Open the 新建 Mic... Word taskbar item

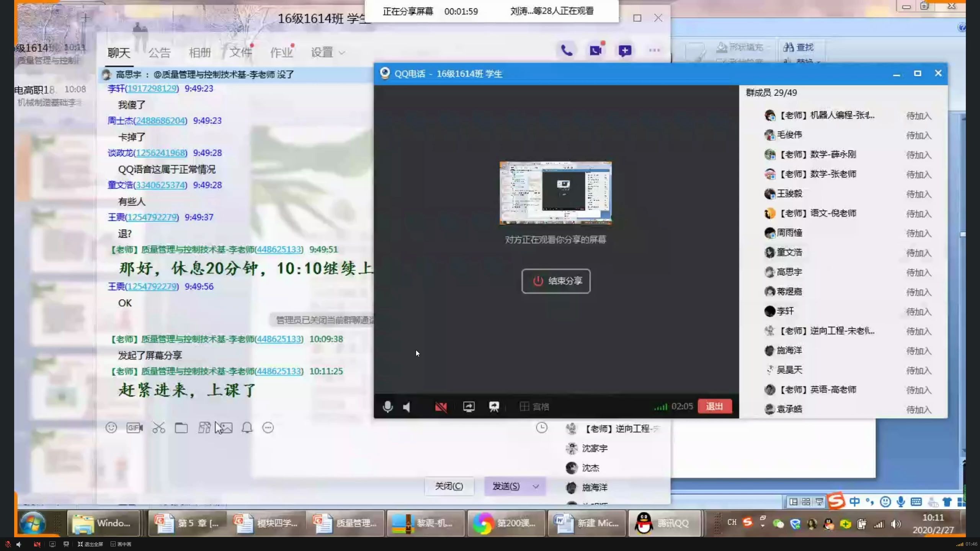[x=586, y=523]
